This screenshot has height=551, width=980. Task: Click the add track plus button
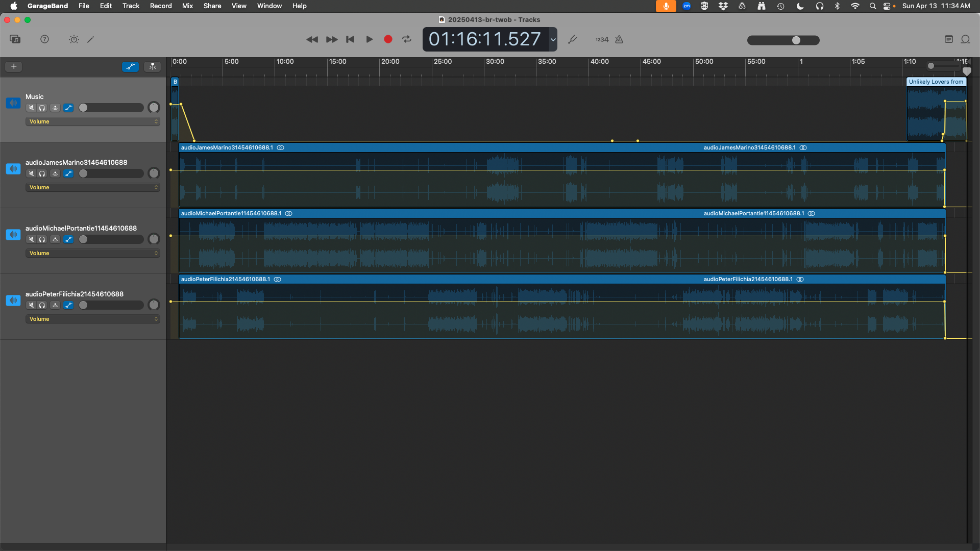coord(14,66)
